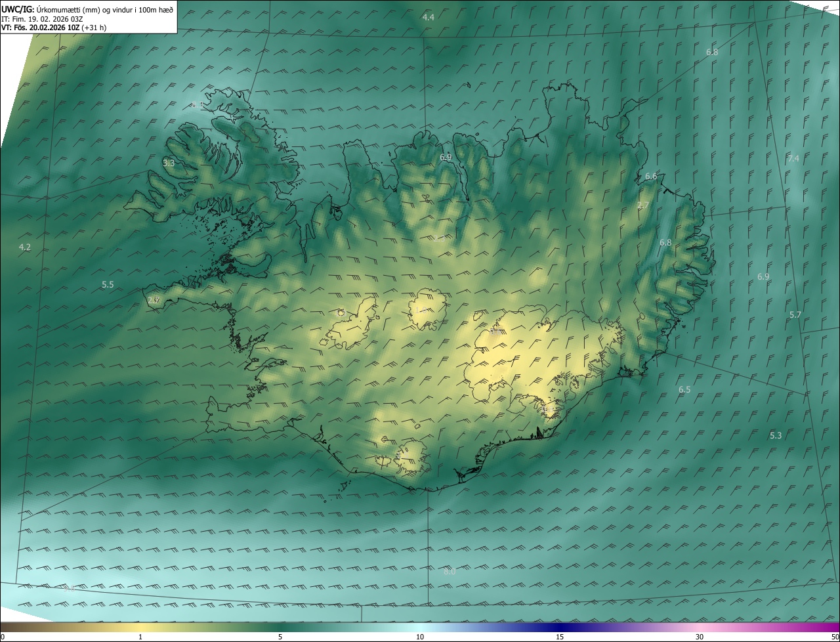The height and width of the screenshot is (642, 840).
Task: Click the 4.4 value on the map
Action: 429,17
